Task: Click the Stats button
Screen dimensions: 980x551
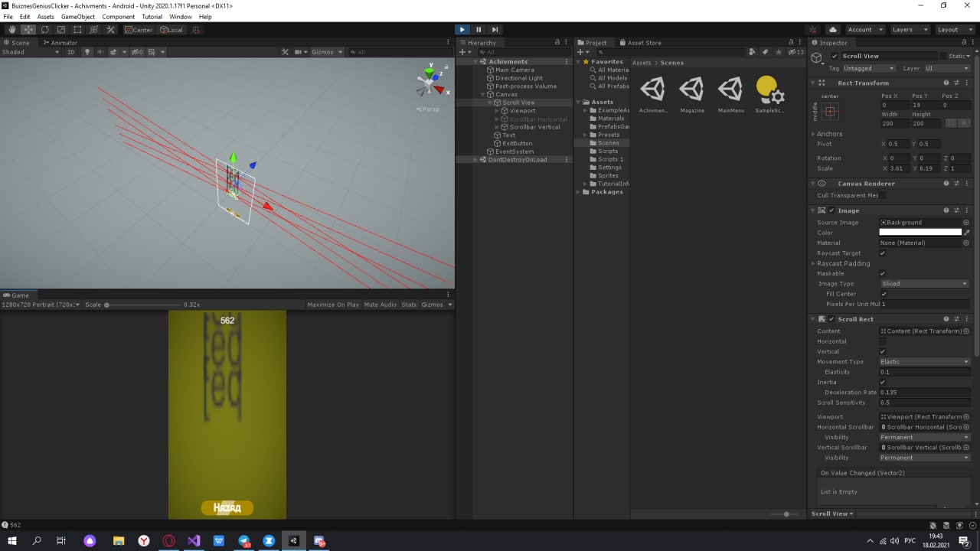Action: point(409,305)
